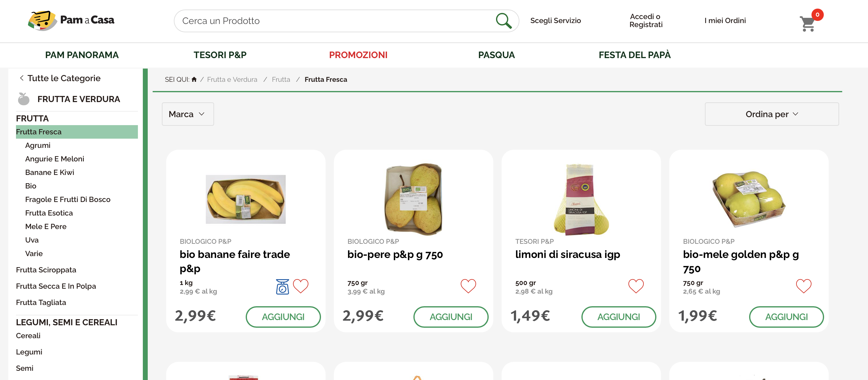Click the Frutta e Verdura apple icon
The width and height of the screenshot is (868, 380).
pos(24,99)
